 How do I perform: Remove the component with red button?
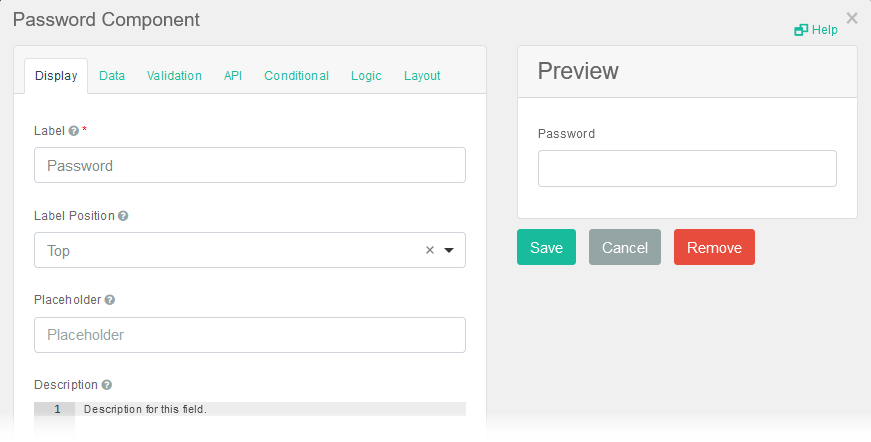[x=714, y=248]
